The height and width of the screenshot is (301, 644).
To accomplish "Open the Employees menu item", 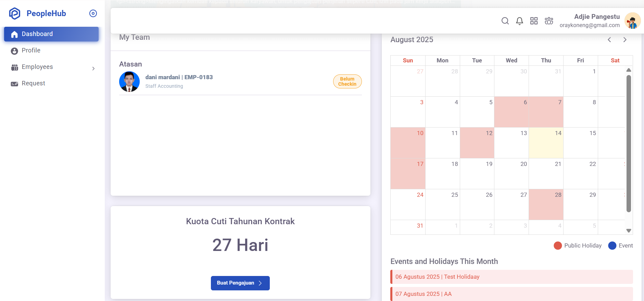I will (51, 67).
